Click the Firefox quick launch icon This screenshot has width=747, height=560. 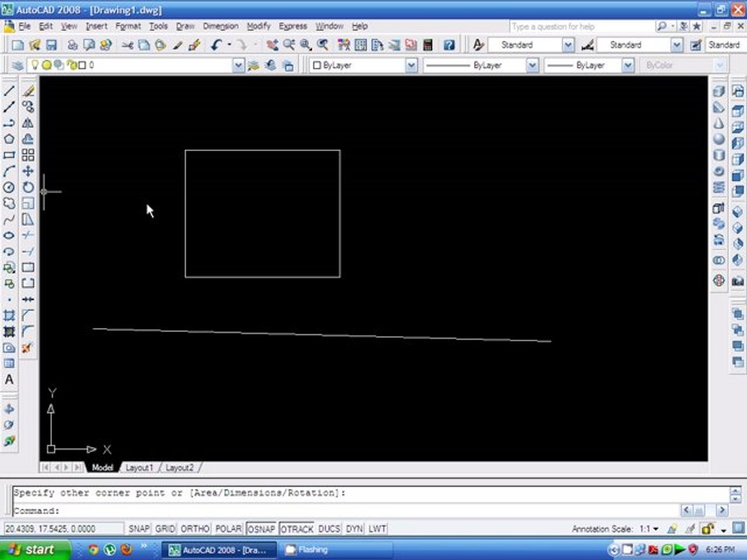coord(127,550)
